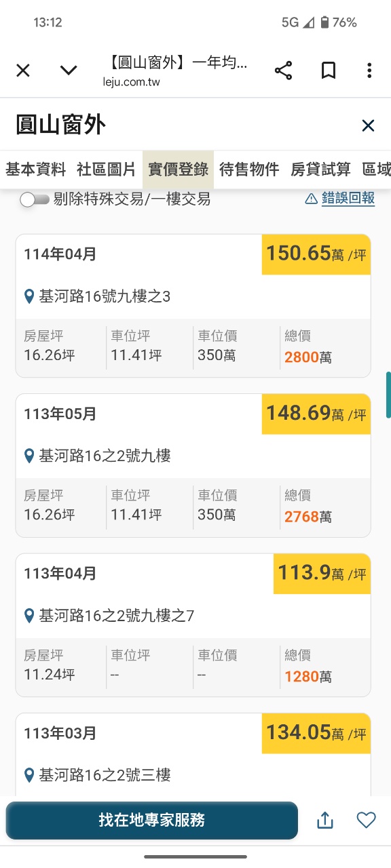
Task: Select the 150.65萬/坪 price badge
Action: (x=316, y=254)
